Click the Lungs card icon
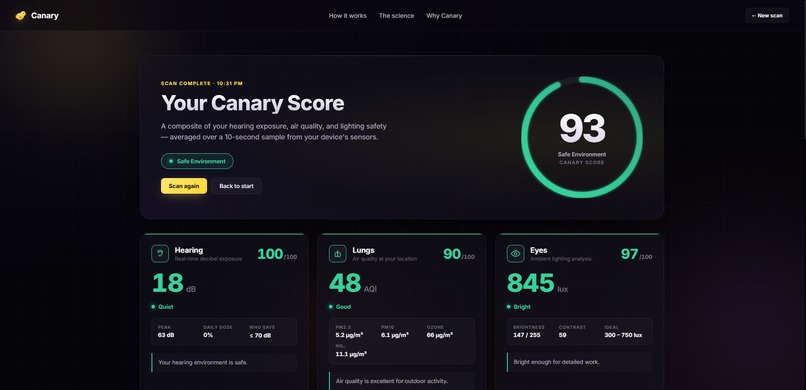 (338, 254)
